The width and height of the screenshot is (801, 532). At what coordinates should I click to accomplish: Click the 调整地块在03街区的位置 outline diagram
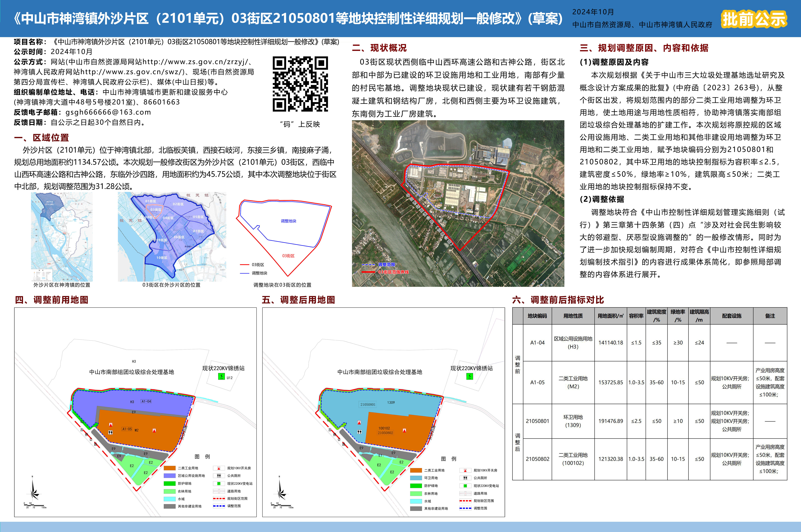point(284,238)
